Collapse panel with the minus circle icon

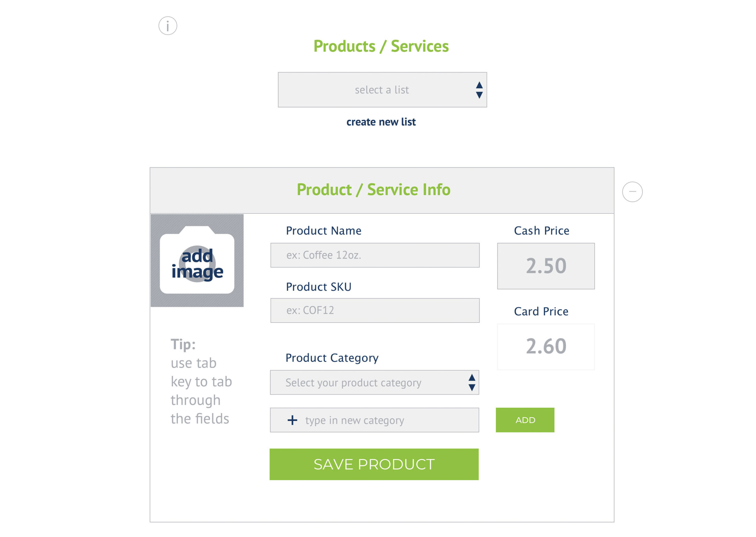tap(632, 192)
